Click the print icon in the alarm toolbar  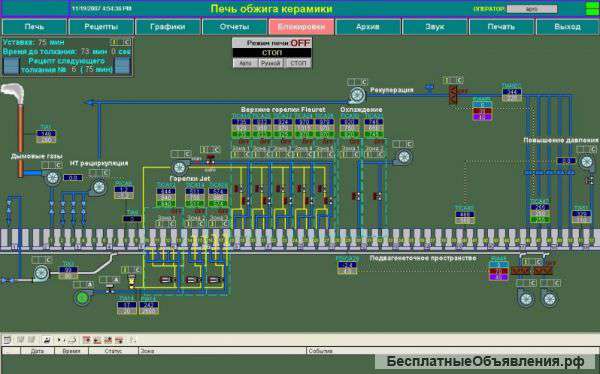47,340
